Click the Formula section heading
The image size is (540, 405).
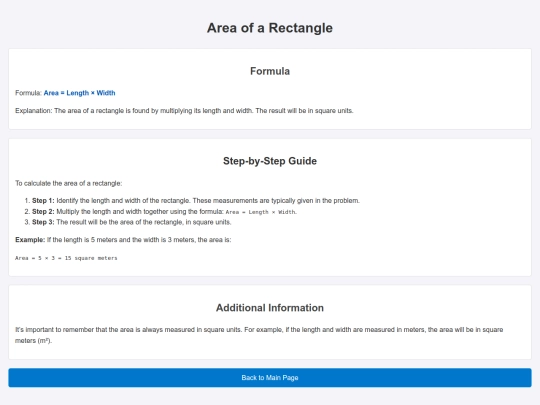pyautogui.click(x=270, y=71)
